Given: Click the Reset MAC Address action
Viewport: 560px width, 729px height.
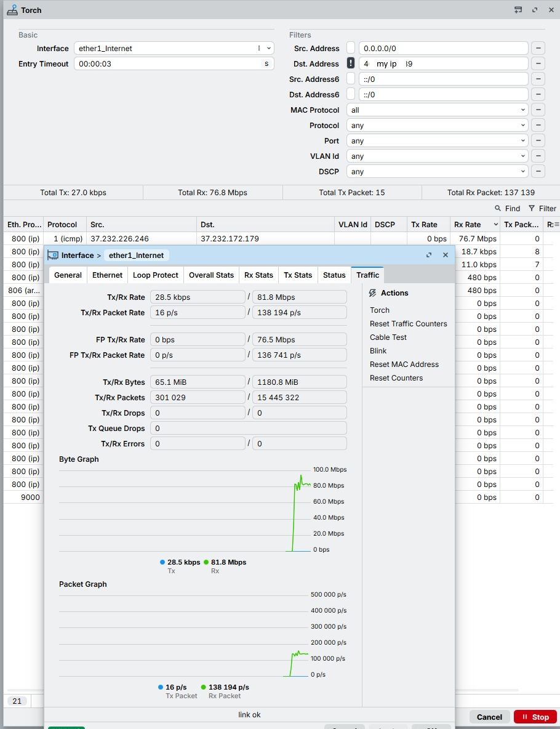Looking at the screenshot, I should [x=404, y=364].
